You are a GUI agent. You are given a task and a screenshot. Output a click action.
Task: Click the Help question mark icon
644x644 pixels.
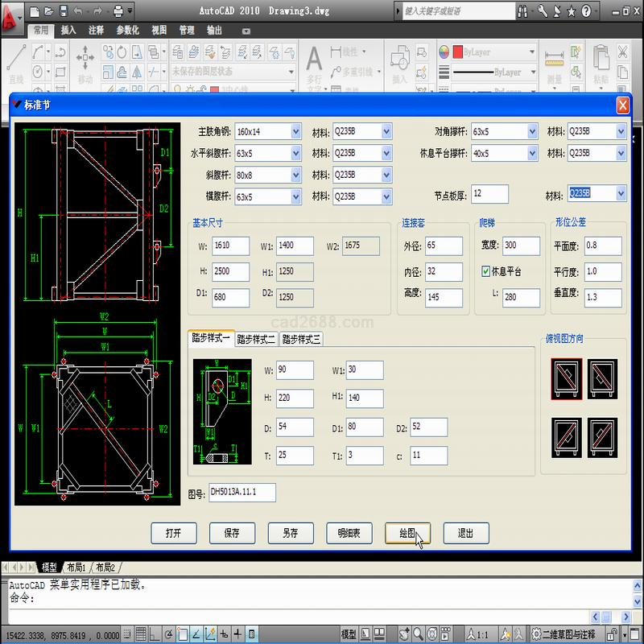[x=586, y=11]
